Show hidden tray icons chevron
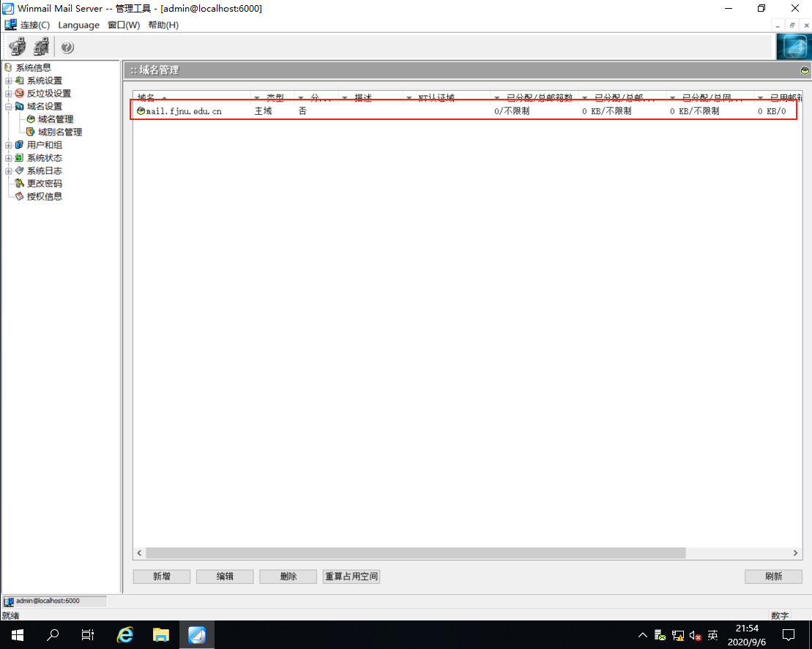Viewport: 812px width, 649px height. [643, 635]
